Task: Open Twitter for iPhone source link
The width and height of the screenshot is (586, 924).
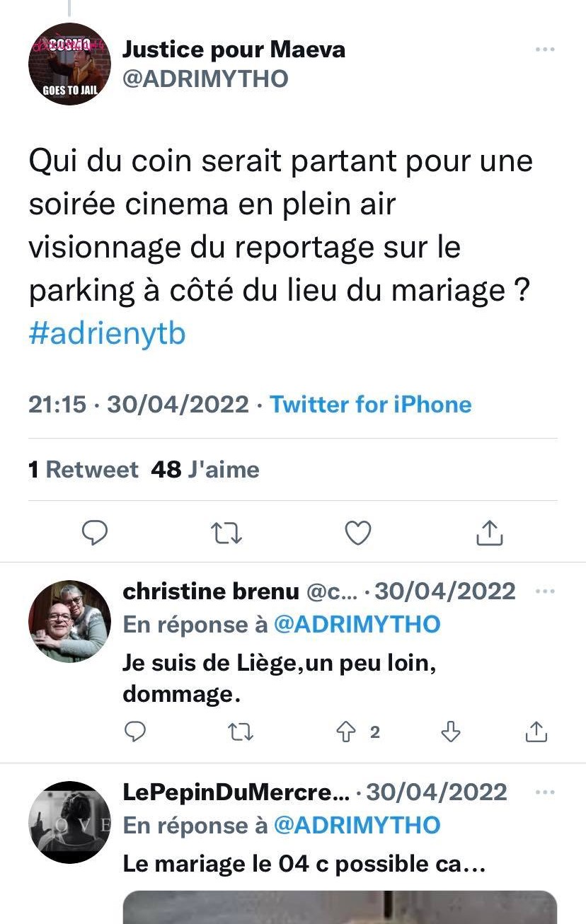Action: pos(370,405)
